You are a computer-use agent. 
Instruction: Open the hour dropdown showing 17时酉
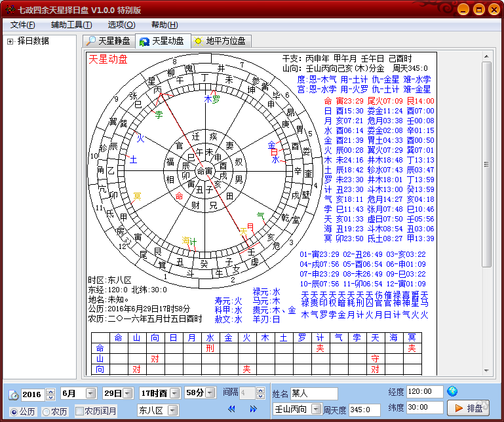(175, 393)
